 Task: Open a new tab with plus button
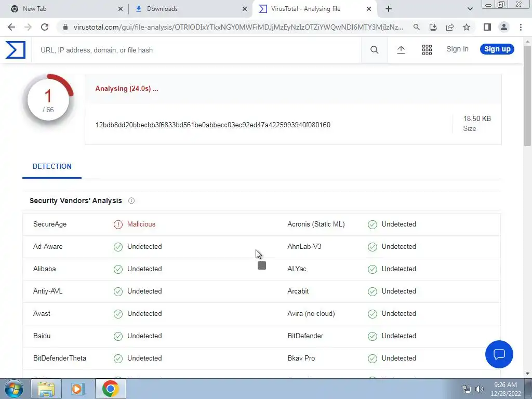pos(389,9)
